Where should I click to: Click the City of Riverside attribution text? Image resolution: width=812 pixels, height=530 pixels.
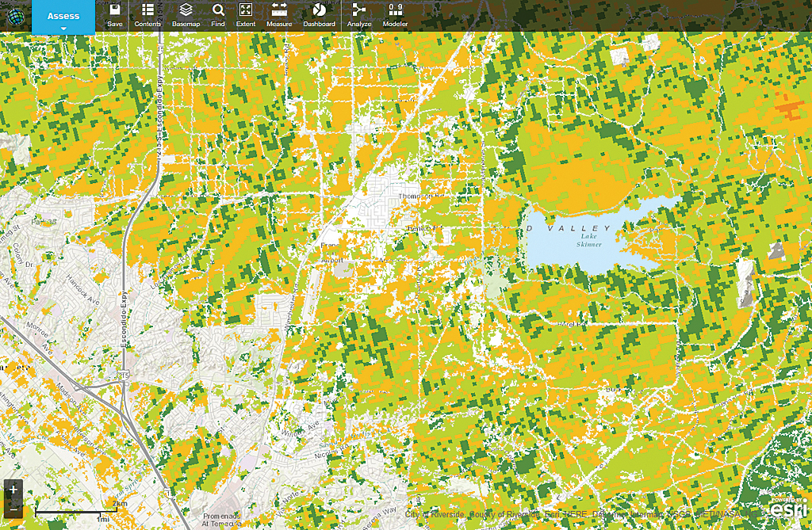pyautogui.click(x=435, y=514)
